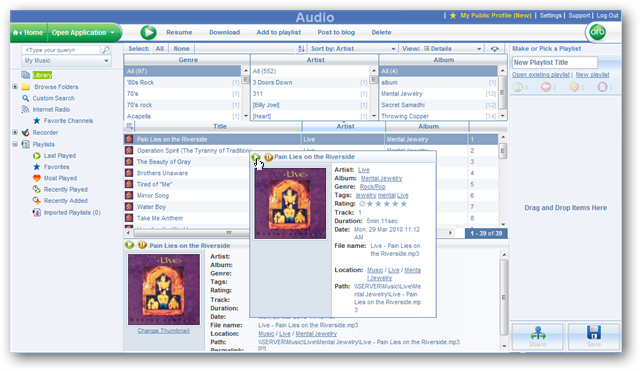Click green play icon in bottom details header
640x371 pixels.
[x=129, y=245]
